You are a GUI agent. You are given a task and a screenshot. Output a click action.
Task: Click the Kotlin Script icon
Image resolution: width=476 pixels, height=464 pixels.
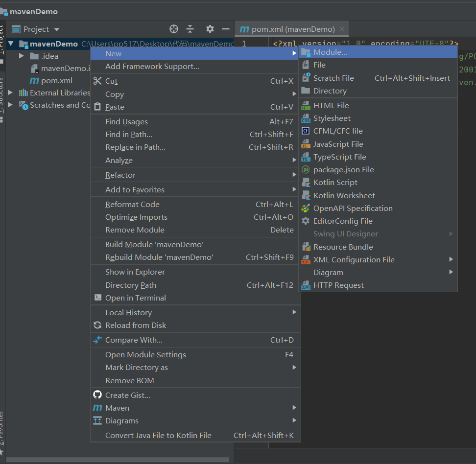coord(306,183)
